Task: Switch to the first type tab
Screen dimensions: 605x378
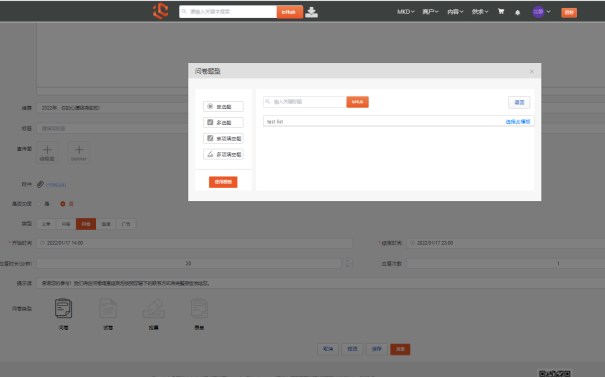Action: (46, 224)
